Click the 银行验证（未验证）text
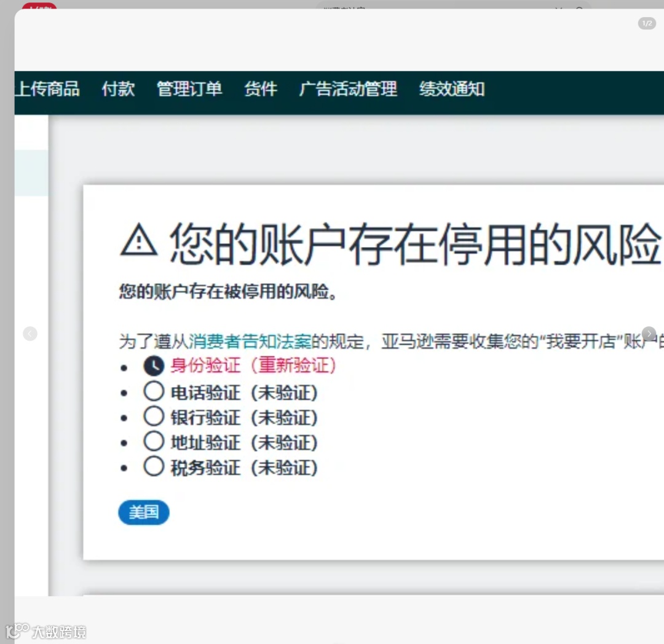 (x=244, y=418)
